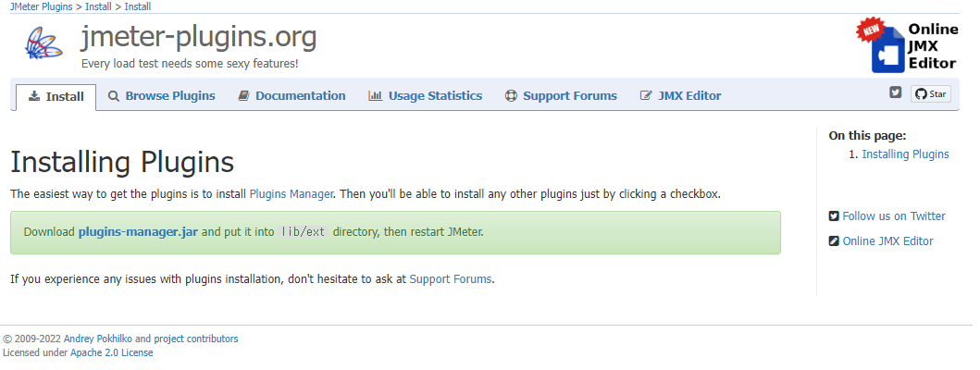Click the Twitter icon in the nav bar
980x370 pixels.
[x=896, y=92]
